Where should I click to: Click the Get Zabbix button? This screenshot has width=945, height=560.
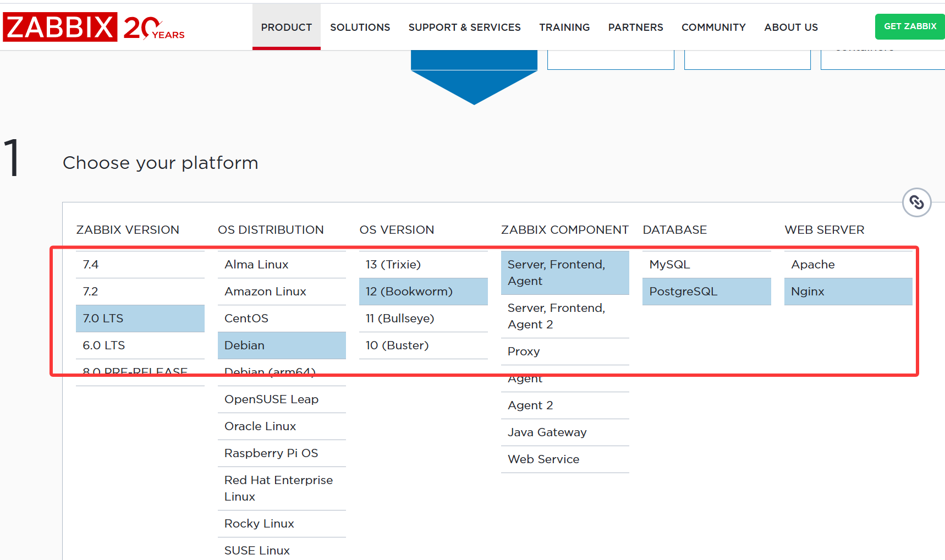click(x=910, y=26)
